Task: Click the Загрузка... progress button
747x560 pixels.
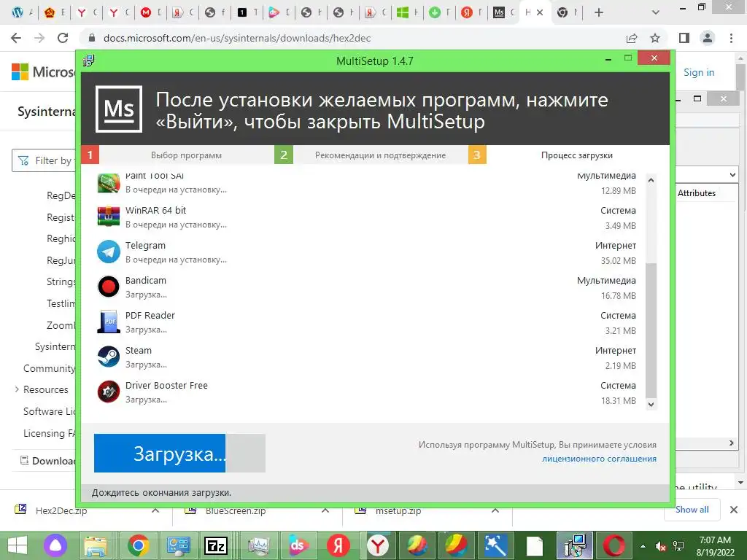Action: point(179,454)
